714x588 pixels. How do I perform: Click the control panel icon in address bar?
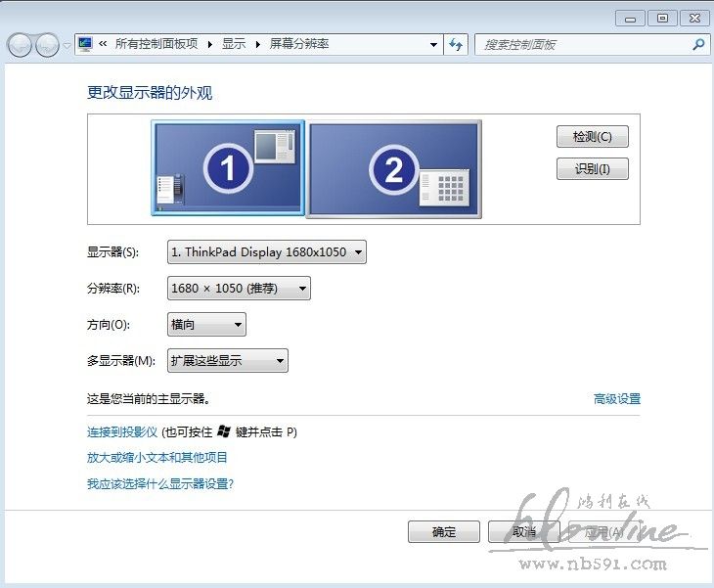click(85, 44)
